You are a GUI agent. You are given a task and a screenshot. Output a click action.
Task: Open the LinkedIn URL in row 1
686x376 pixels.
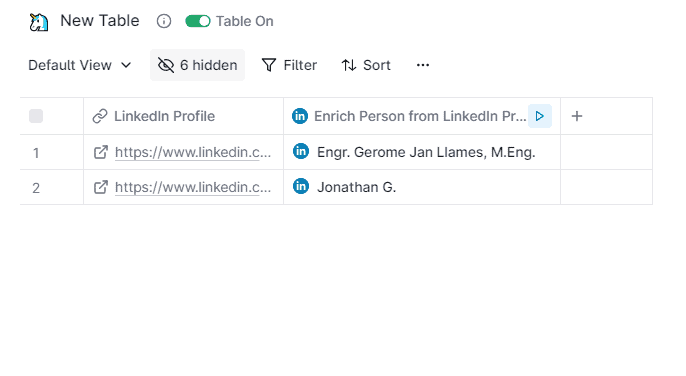click(x=193, y=152)
